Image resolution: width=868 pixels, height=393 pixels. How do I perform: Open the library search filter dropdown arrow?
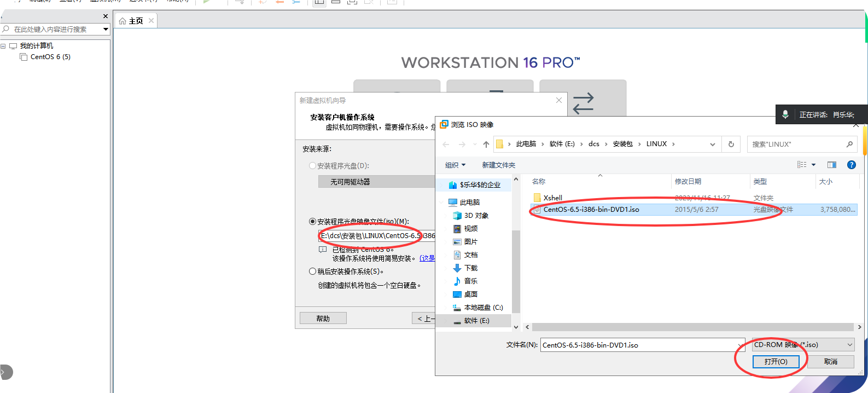(x=106, y=29)
